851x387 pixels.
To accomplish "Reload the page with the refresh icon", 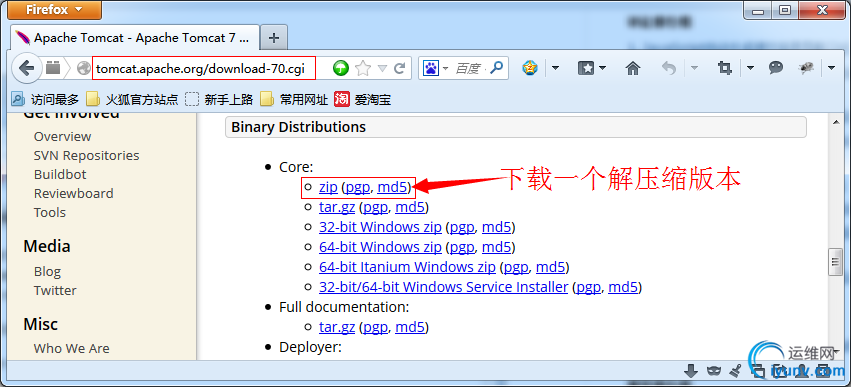I will tap(400, 68).
